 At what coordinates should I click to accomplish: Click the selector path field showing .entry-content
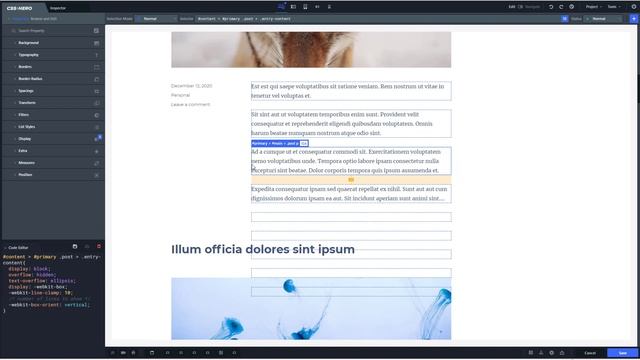378,19
